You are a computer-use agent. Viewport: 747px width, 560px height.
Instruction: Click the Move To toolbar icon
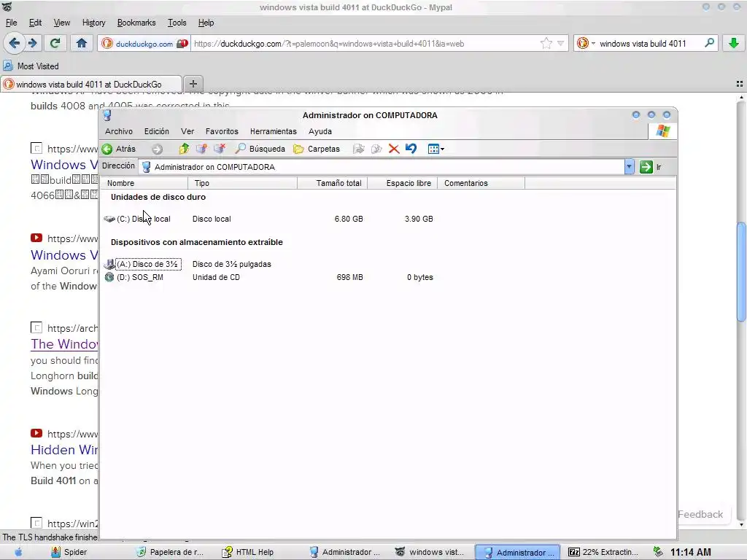coord(359,149)
